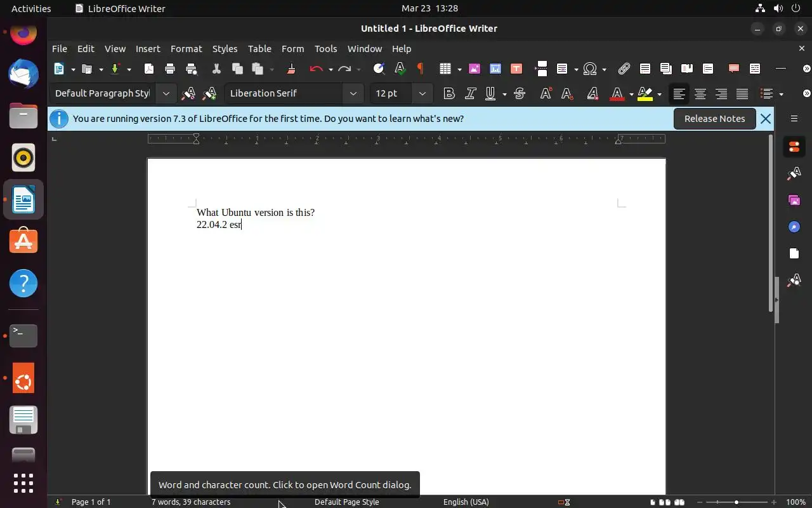Open the Terminal from the dock
Viewport: 812px width, 508px height.
pyautogui.click(x=23, y=335)
